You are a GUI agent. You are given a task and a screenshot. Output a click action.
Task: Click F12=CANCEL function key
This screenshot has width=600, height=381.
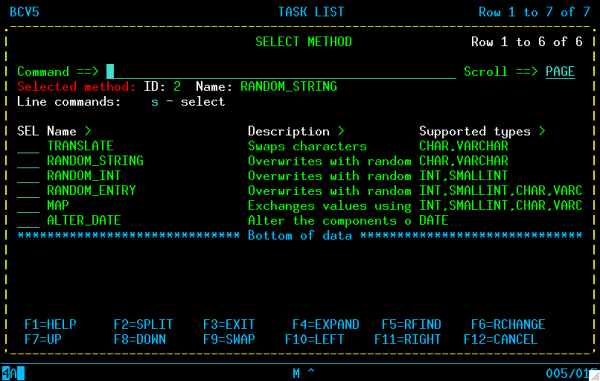pos(501,339)
